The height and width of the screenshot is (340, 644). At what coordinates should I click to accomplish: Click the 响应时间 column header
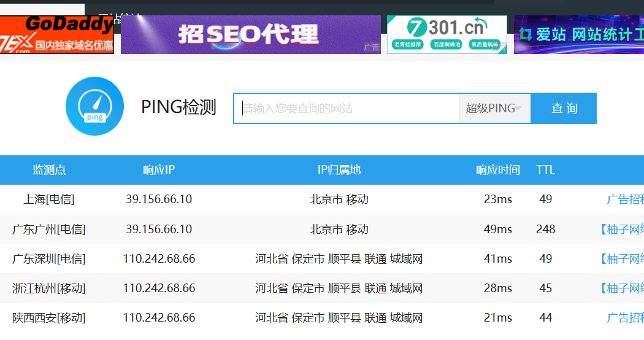[497, 170]
